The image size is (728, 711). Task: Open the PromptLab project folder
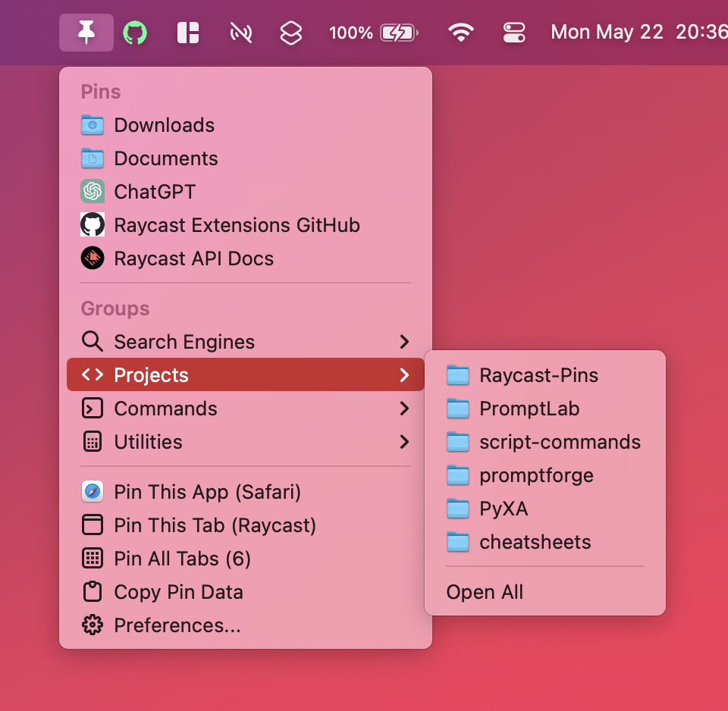coord(529,409)
